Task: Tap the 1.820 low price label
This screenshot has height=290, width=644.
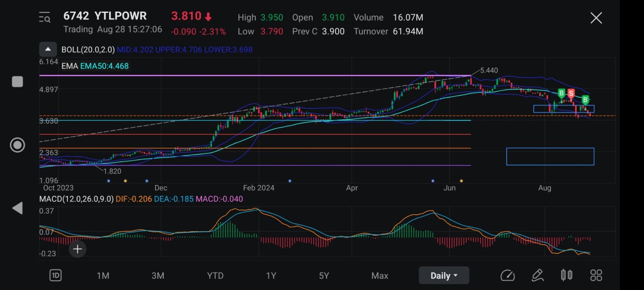Action: tap(112, 171)
